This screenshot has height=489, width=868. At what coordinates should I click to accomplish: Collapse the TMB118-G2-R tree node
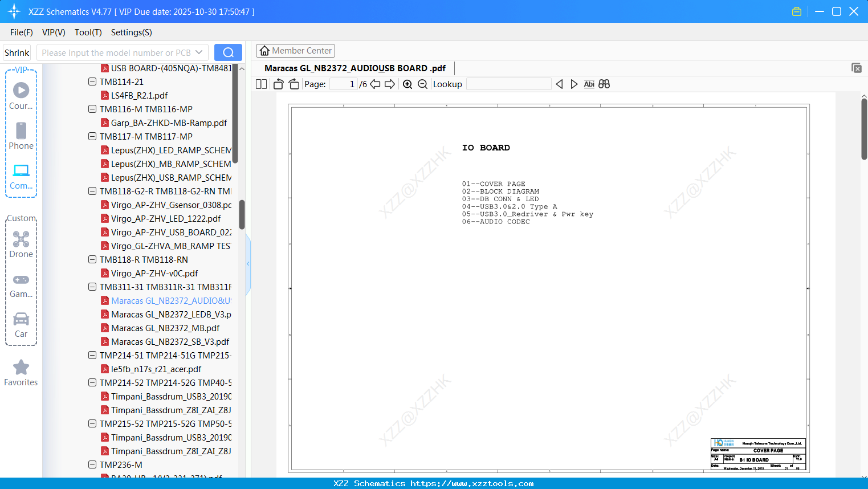click(x=92, y=191)
